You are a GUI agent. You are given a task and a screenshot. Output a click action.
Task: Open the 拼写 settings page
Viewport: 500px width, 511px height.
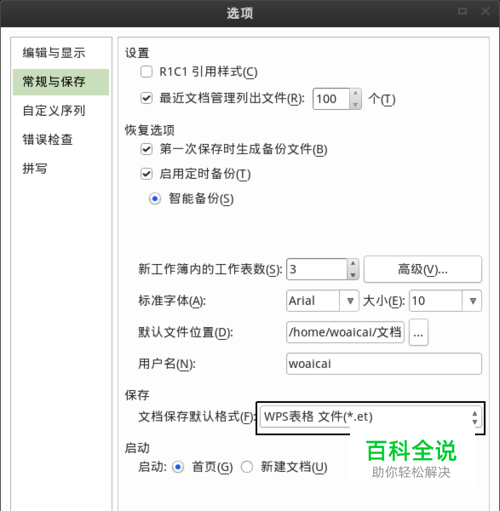pos(35,168)
